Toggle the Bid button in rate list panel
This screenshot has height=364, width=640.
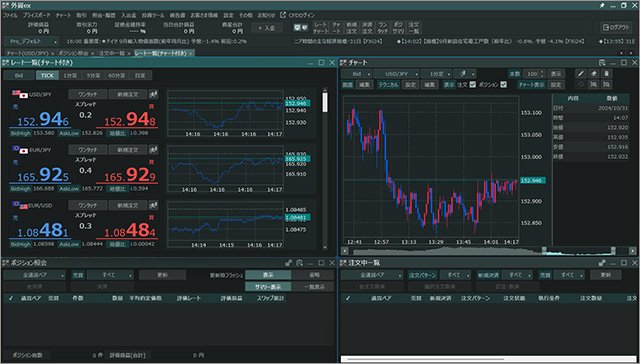[19, 75]
